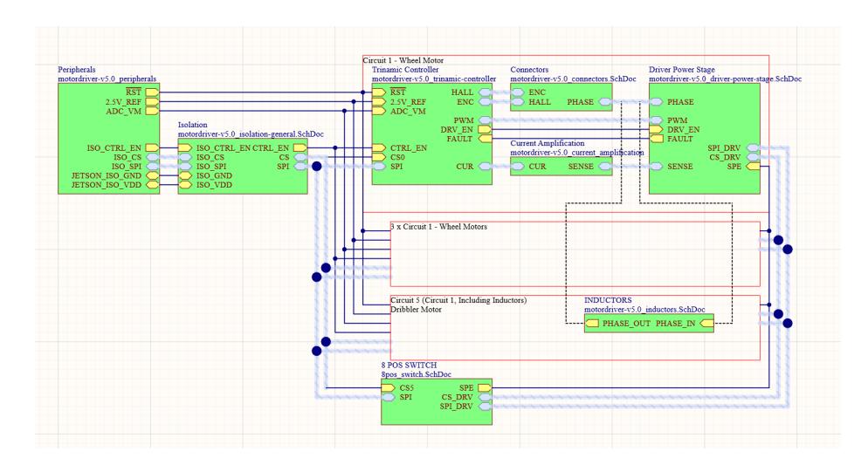Viewport: 868px width, 465px height.
Task: Select the "Isolation" sheet designator text
Action: tap(193, 125)
